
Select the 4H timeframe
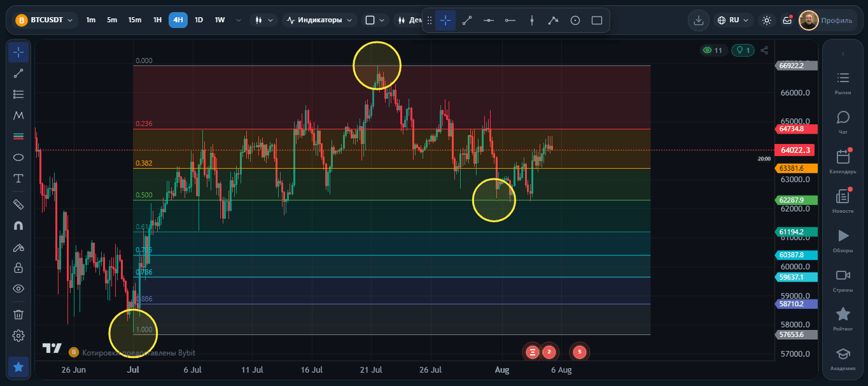pyautogui.click(x=178, y=20)
